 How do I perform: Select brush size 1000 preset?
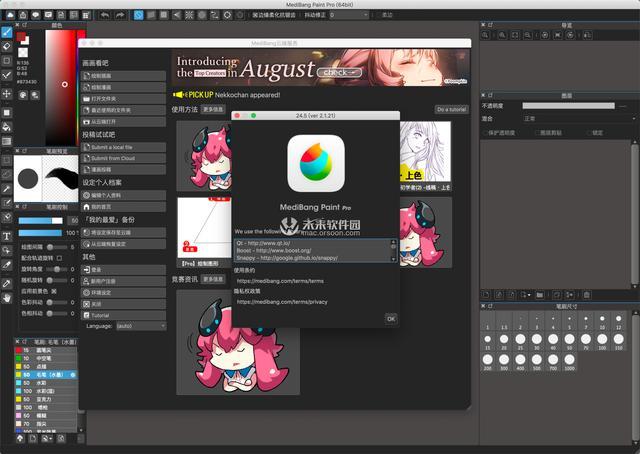(569, 362)
